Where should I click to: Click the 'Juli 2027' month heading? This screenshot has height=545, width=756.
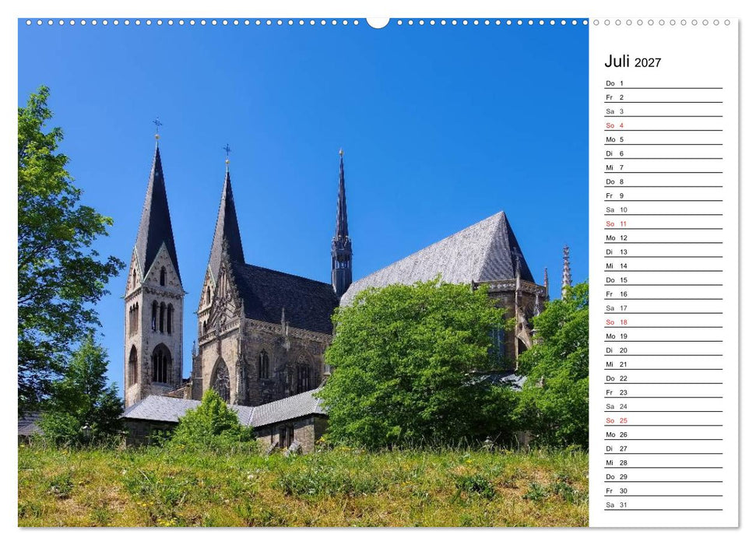[632, 62]
